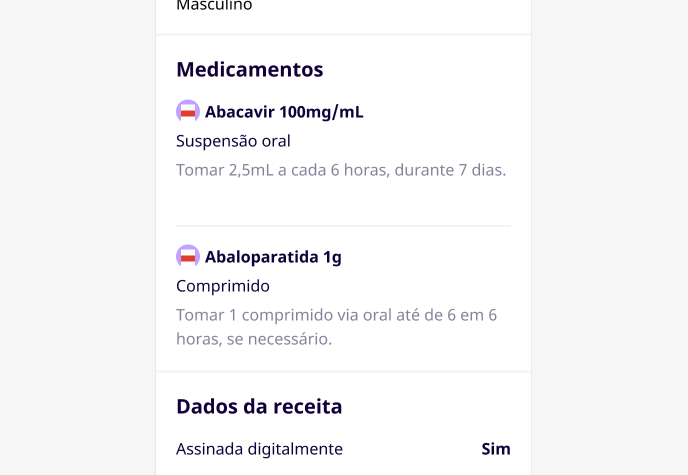
Task: Click the divider line between the two medications
Action: [x=343, y=226]
